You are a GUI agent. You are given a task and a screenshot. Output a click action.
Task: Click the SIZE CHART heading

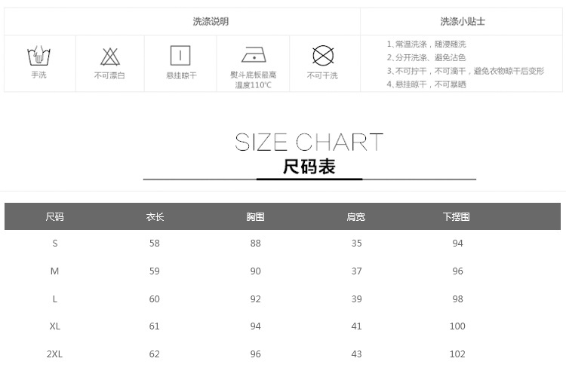pos(309,142)
